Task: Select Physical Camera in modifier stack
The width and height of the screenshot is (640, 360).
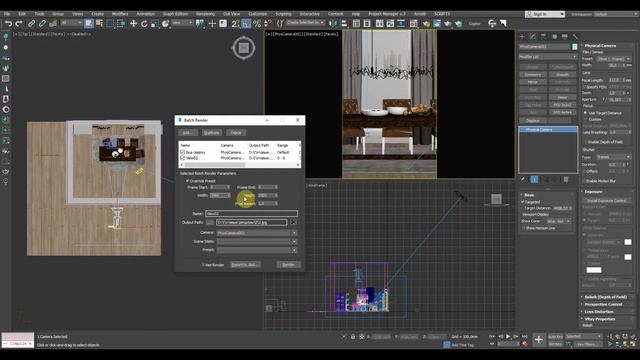Action: pyautogui.click(x=548, y=129)
